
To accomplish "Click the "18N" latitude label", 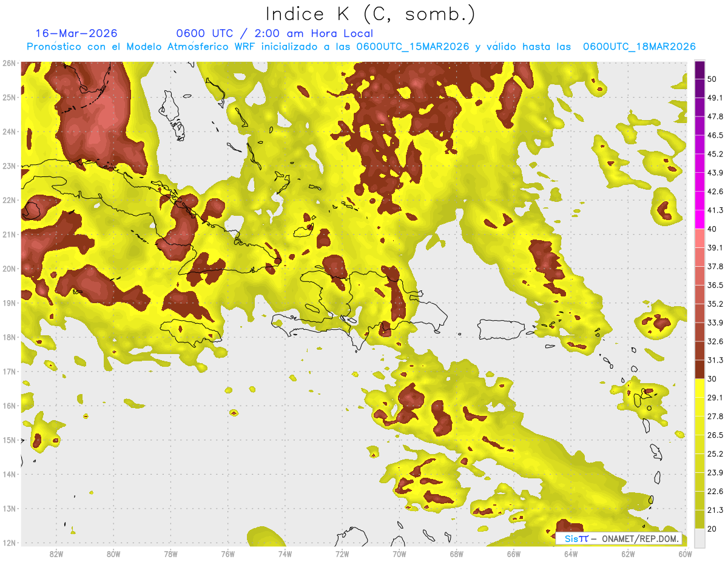I will point(8,337).
